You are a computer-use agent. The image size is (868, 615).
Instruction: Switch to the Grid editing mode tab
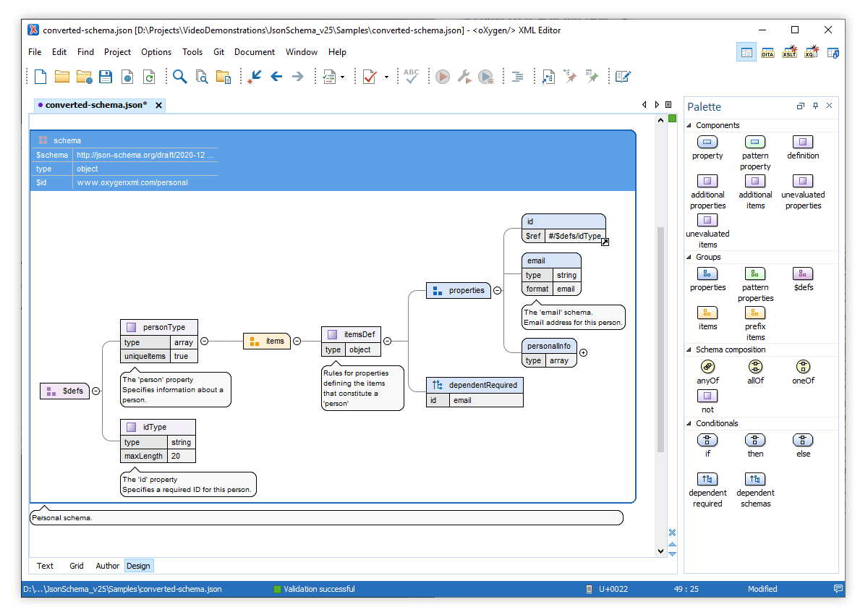77,566
